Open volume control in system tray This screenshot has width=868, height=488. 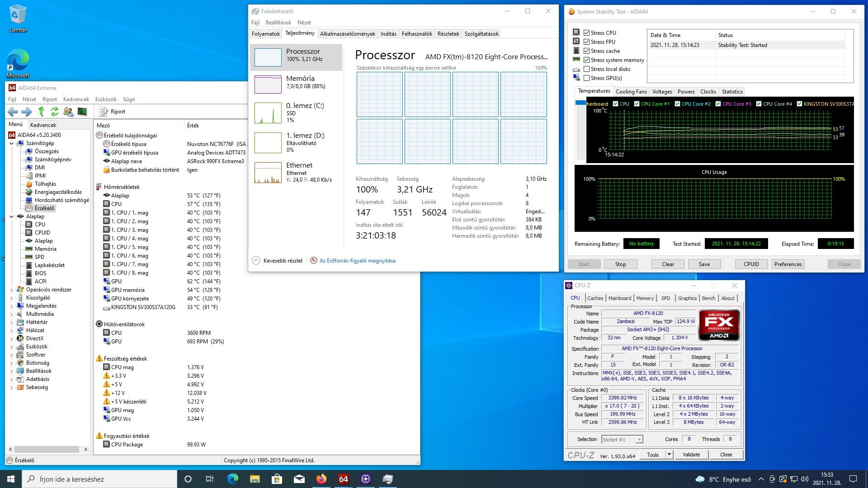804,479
